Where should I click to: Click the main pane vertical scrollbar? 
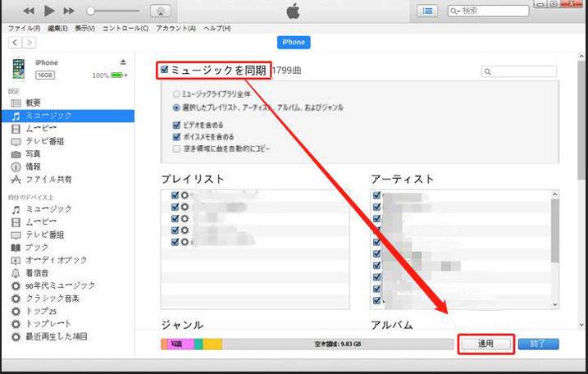[581, 120]
